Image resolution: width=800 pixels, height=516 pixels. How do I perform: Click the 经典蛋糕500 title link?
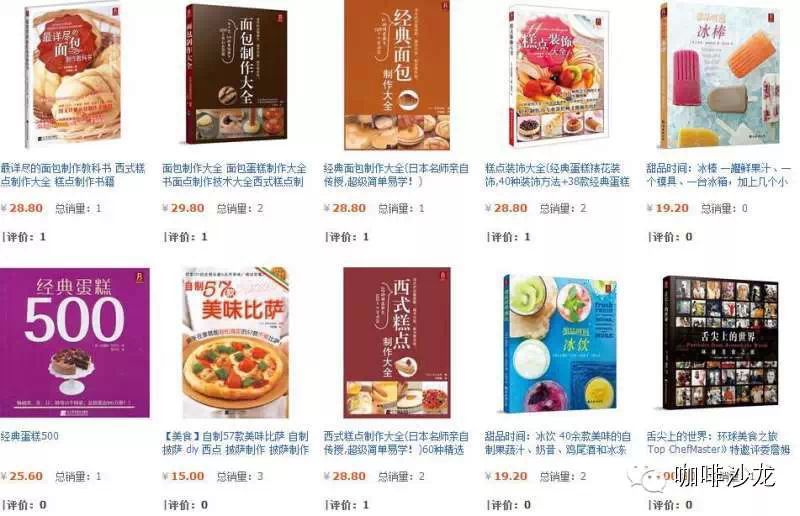tap(30, 436)
